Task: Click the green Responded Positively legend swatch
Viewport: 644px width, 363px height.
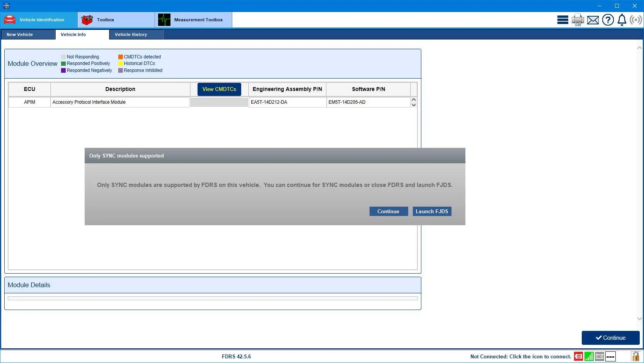Action: [x=63, y=63]
